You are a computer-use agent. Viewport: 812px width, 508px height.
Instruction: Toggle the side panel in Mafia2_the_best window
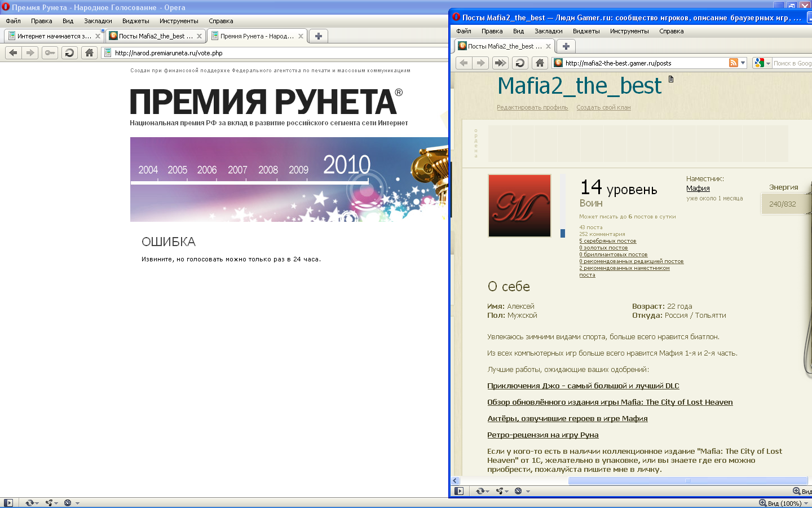pos(459,491)
